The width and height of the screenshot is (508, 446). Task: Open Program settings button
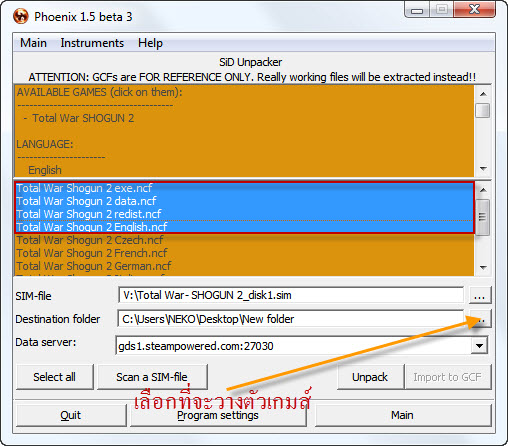(x=218, y=415)
